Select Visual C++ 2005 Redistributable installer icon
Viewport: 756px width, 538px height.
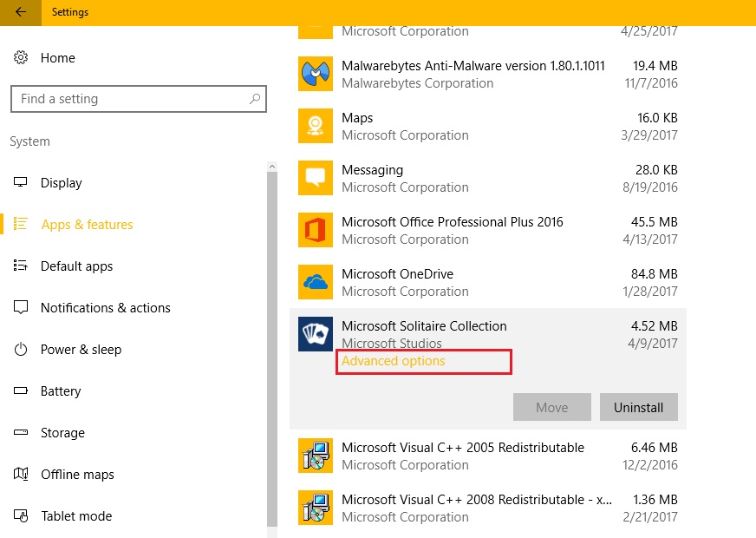point(315,456)
